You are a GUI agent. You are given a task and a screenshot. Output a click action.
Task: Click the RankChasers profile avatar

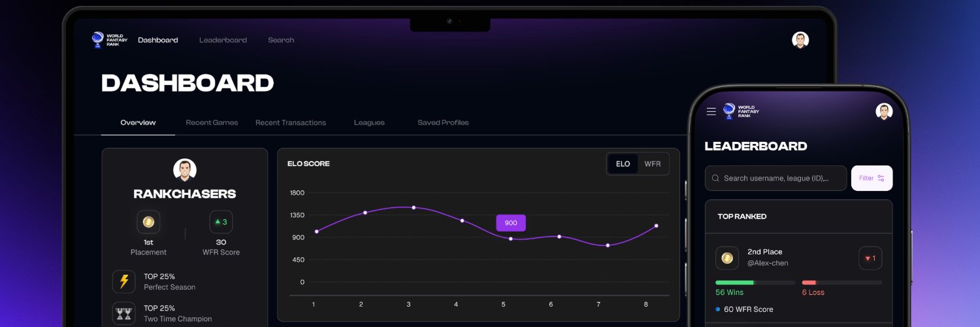pyautogui.click(x=185, y=170)
